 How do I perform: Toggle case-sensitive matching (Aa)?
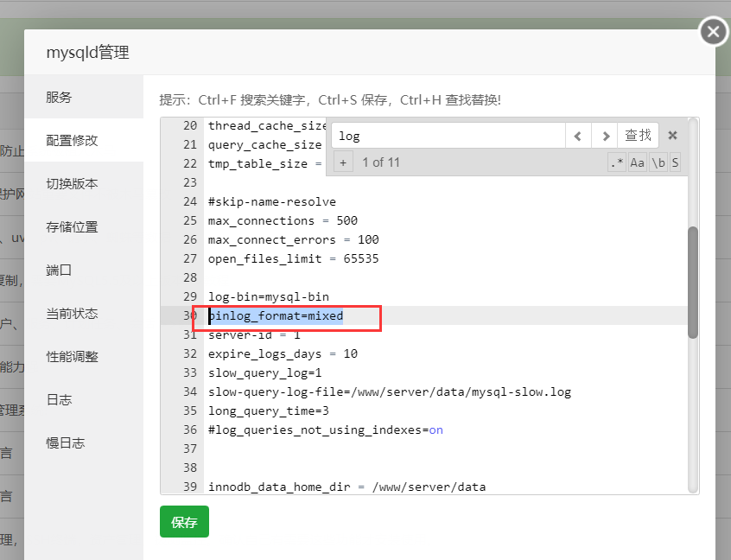pyautogui.click(x=636, y=162)
